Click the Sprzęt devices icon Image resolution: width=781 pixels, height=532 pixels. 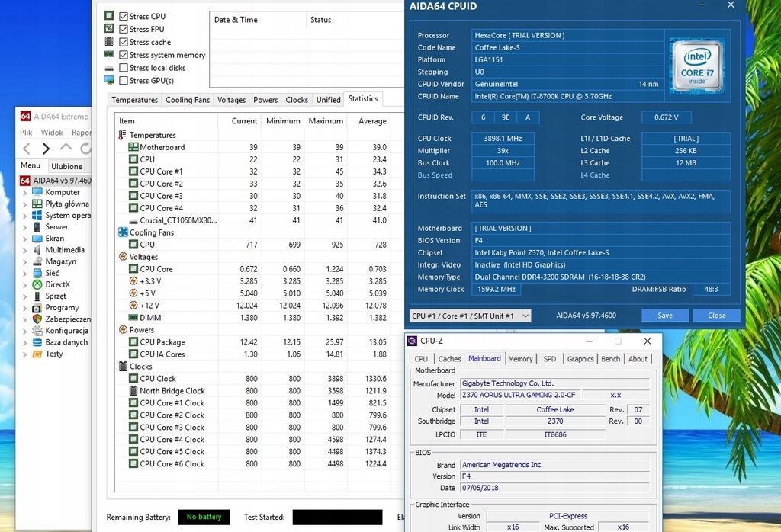point(37,296)
